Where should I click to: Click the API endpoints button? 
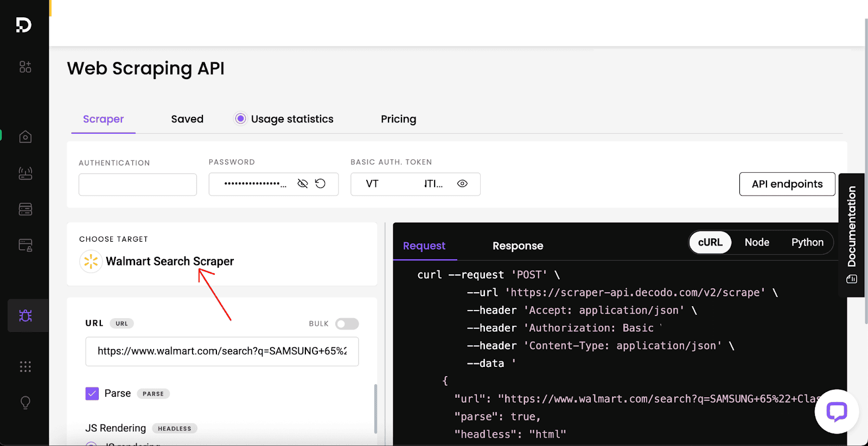[787, 184]
